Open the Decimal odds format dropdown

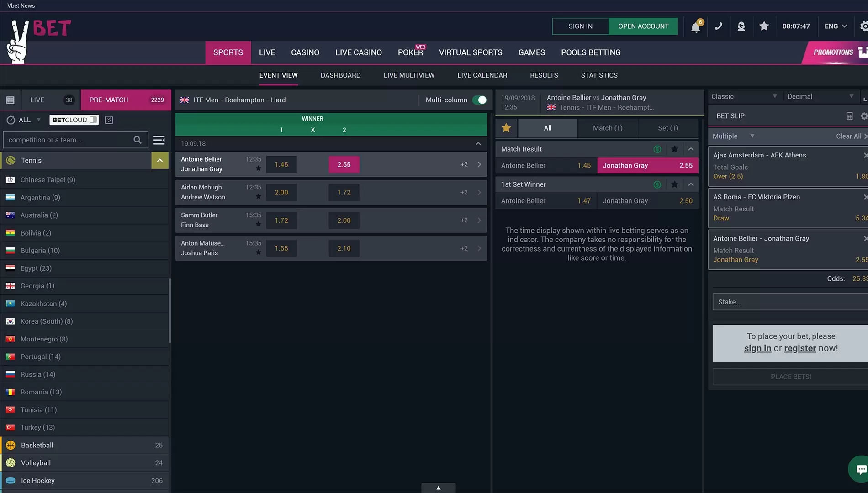point(820,96)
